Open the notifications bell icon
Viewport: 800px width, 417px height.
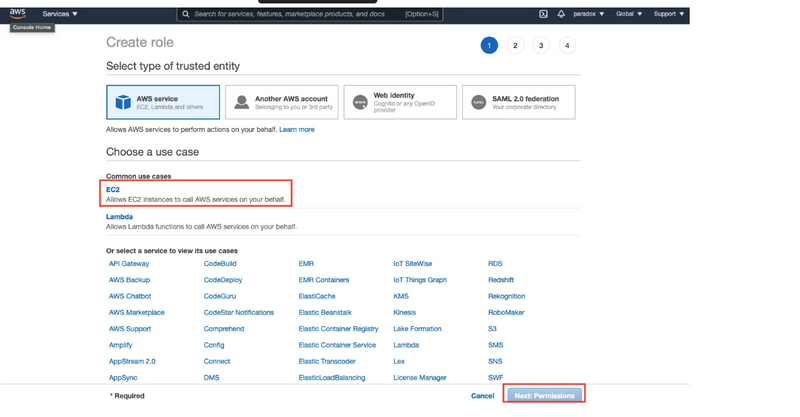(561, 14)
